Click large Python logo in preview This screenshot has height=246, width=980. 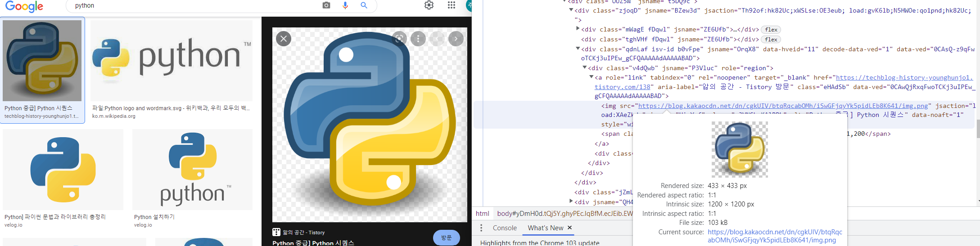tap(370, 125)
